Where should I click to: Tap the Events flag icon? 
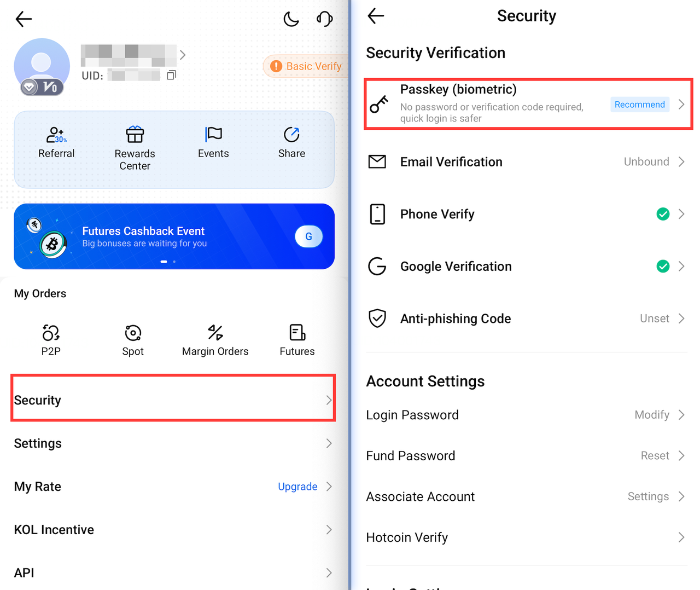(213, 135)
